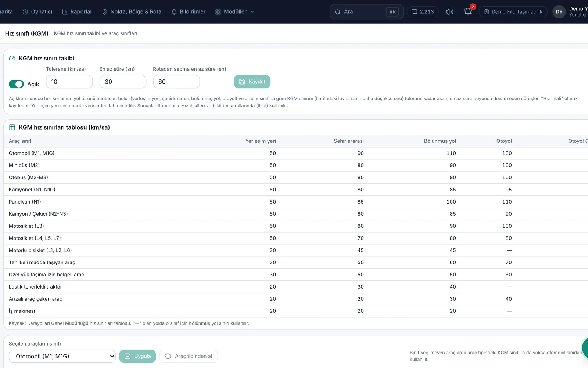Click the Yerleşim yeri column header

tap(261, 141)
